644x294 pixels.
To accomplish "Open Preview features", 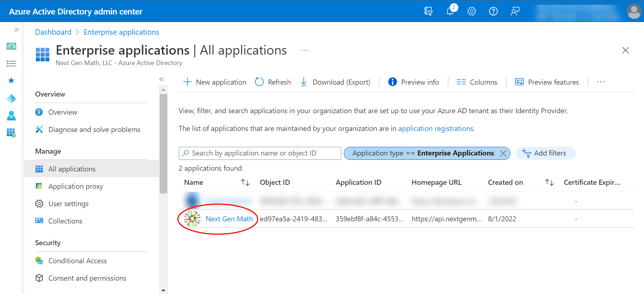I will coord(547,82).
